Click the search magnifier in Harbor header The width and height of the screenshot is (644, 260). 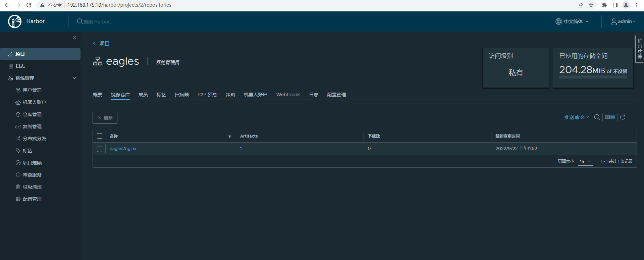coord(80,21)
